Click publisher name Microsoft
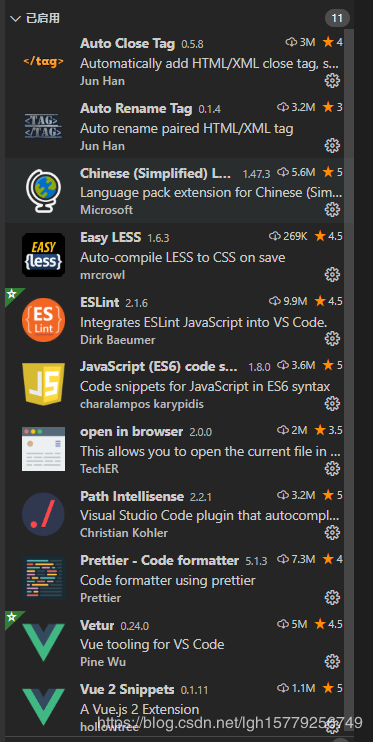The image size is (373, 742). (x=107, y=210)
